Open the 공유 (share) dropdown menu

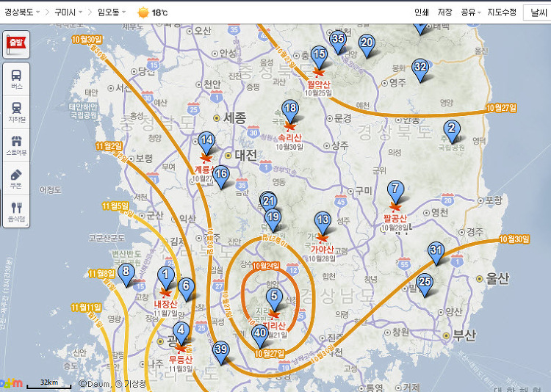pos(470,12)
